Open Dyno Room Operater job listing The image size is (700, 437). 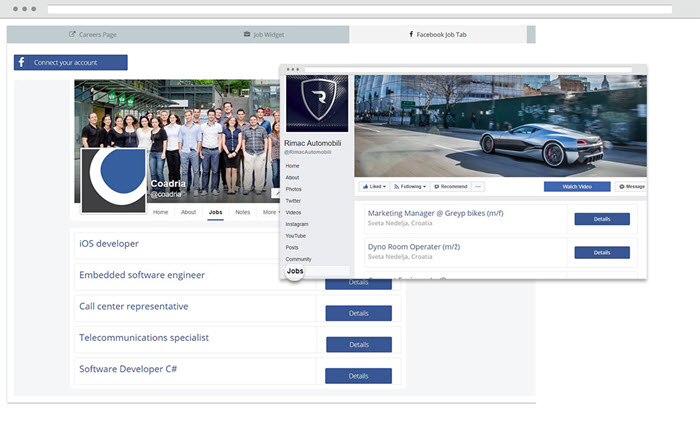(x=413, y=247)
